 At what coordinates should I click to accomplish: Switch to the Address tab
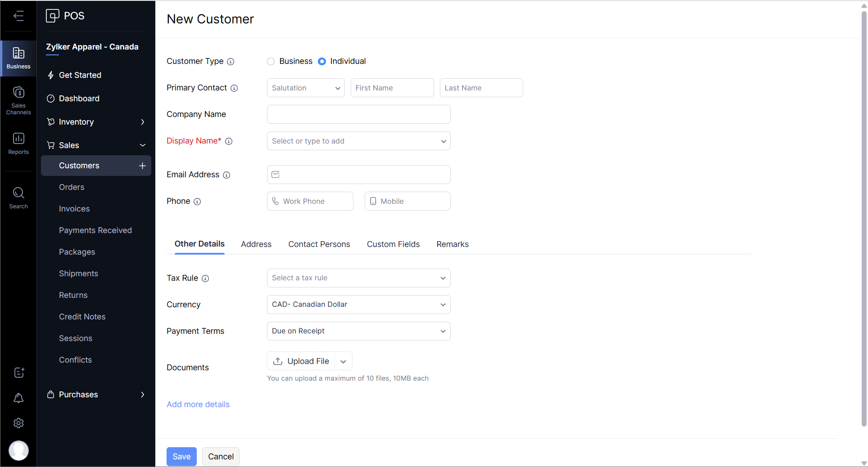tap(256, 244)
